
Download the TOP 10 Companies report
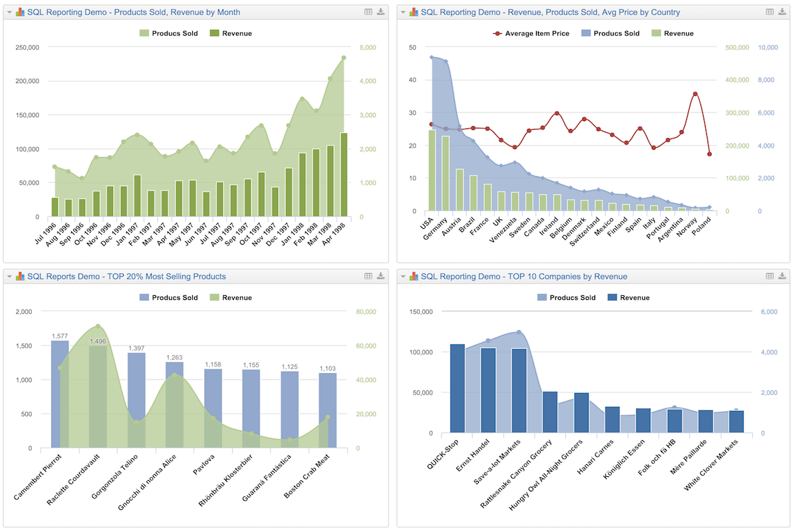tap(783, 276)
